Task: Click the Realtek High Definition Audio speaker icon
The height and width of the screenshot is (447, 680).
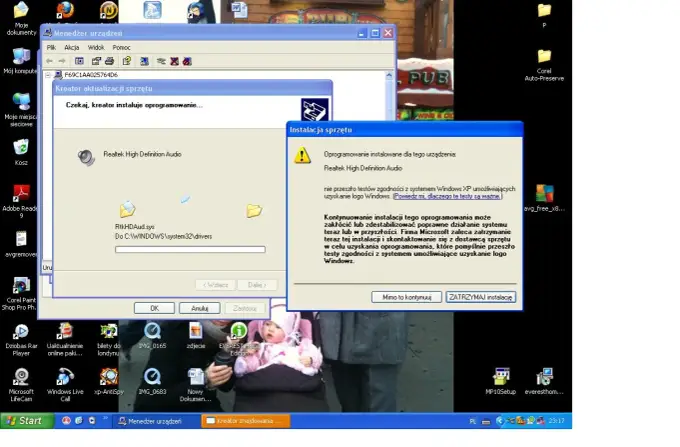Action: (x=86, y=157)
